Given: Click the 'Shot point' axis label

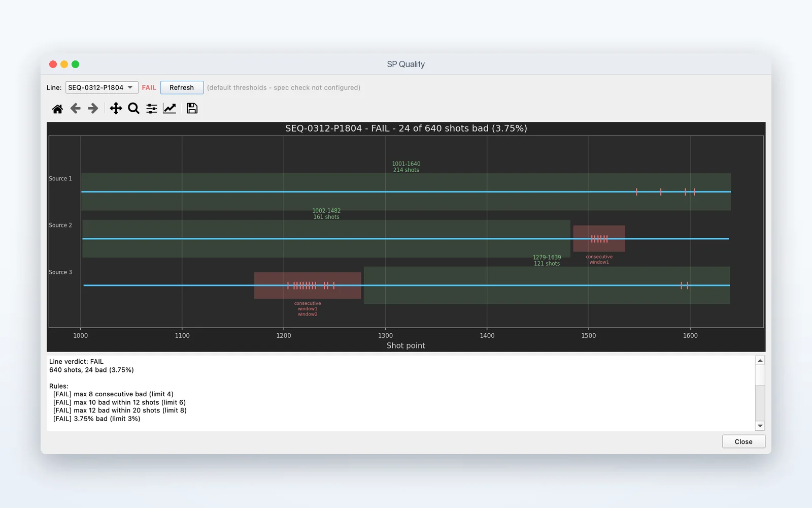Looking at the screenshot, I should pyautogui.click(x=406, y=345).
